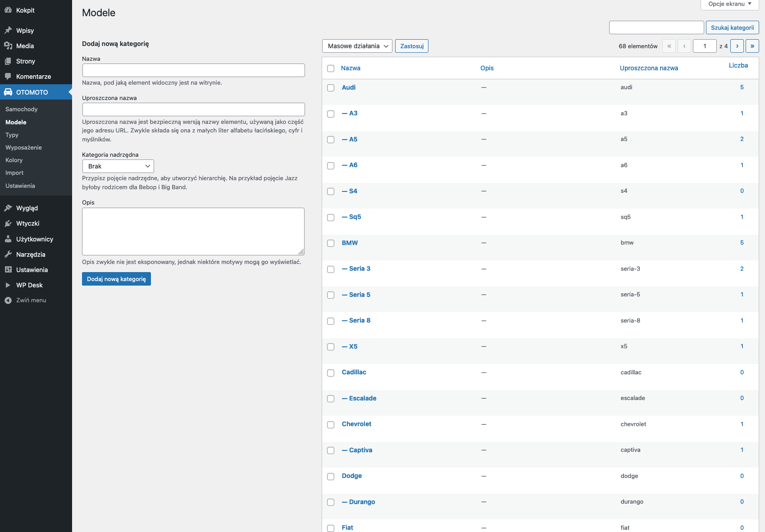Click the Narzędzia wrench icon
This screenshot has height=532, width=765.
click(x=8, y=255)
